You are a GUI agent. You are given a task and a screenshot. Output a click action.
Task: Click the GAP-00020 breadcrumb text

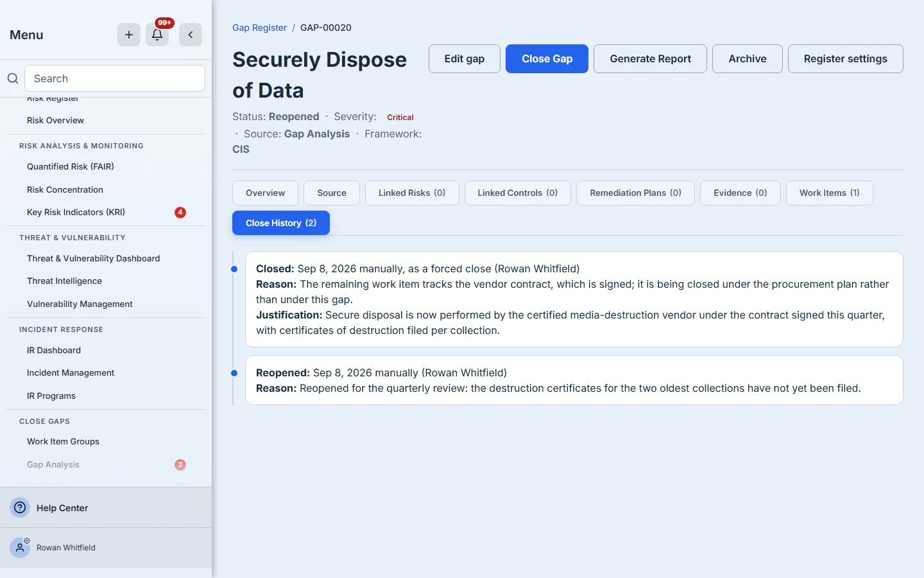point(326,28)
